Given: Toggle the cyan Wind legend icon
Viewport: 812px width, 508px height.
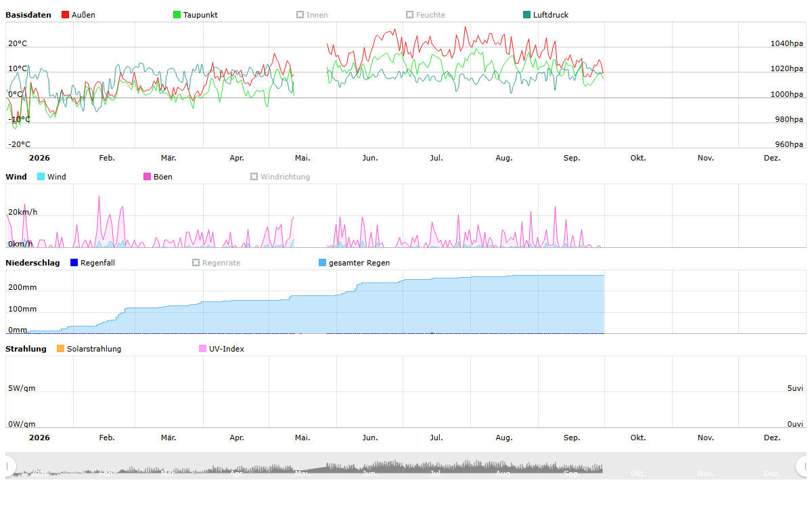Looking at the screenshot, I should coord(41,177).
